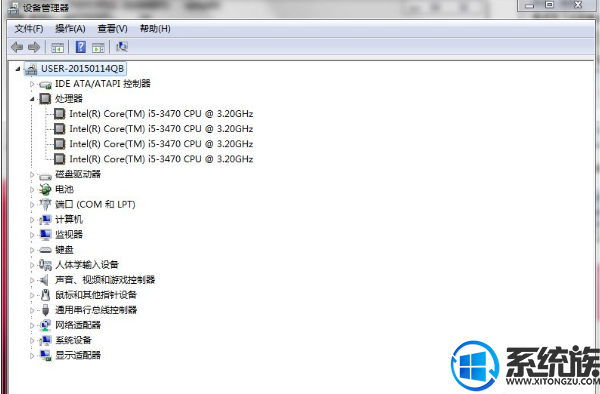Select the 处理器 category label
Viewport: 600px width, 394px height.
[69, 99]
